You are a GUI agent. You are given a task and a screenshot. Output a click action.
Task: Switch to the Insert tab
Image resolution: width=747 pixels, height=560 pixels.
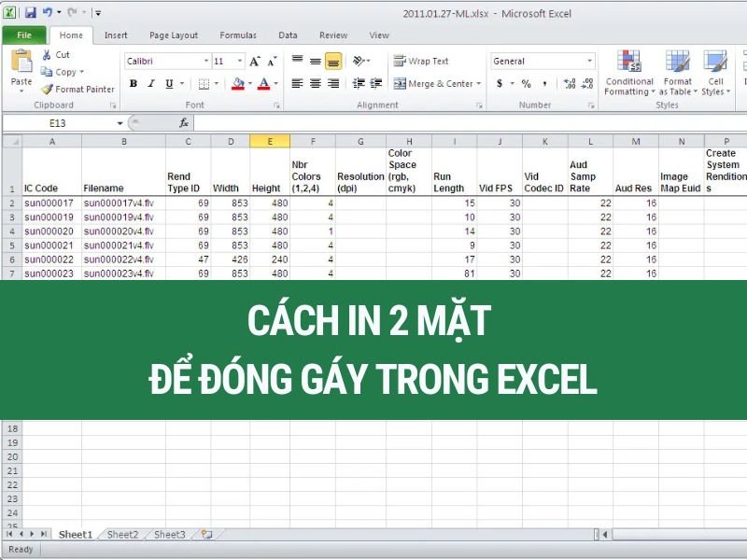point(116,35)
